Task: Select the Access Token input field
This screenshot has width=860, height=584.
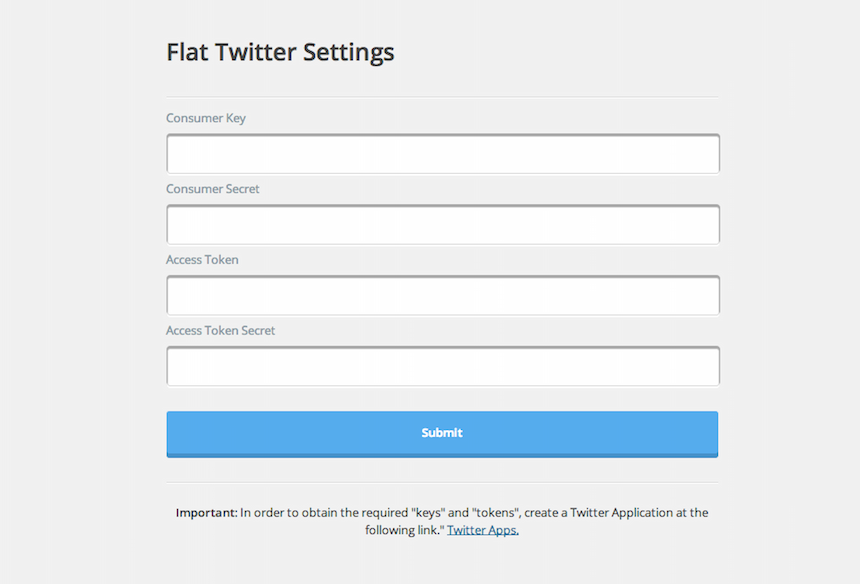Action: point(443,295)
